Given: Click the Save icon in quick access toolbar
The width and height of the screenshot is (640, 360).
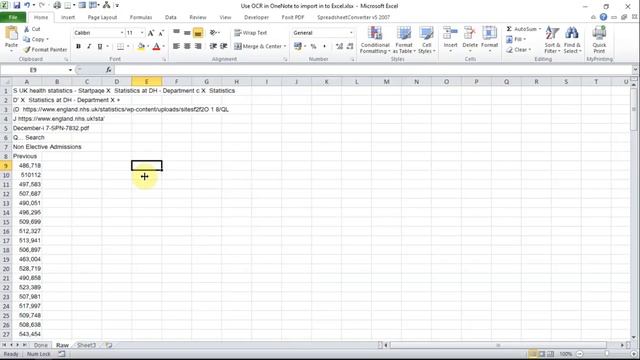Looking at the screenshot, I should pos(17,6).
